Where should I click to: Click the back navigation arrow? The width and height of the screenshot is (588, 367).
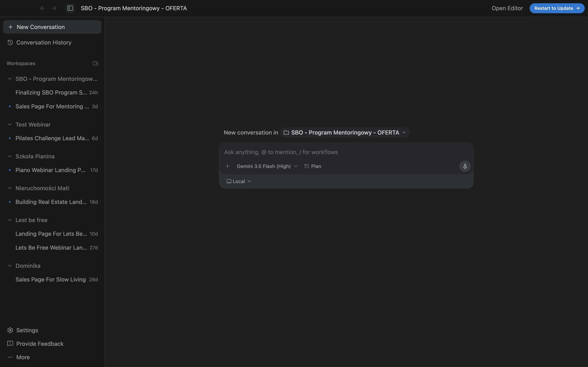coord(42,8)
